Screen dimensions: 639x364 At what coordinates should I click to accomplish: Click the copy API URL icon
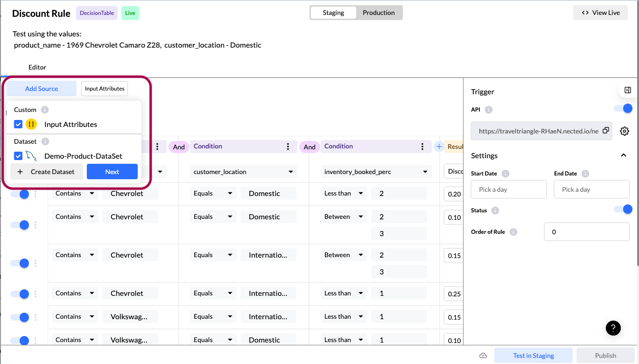tap(605, 131)
